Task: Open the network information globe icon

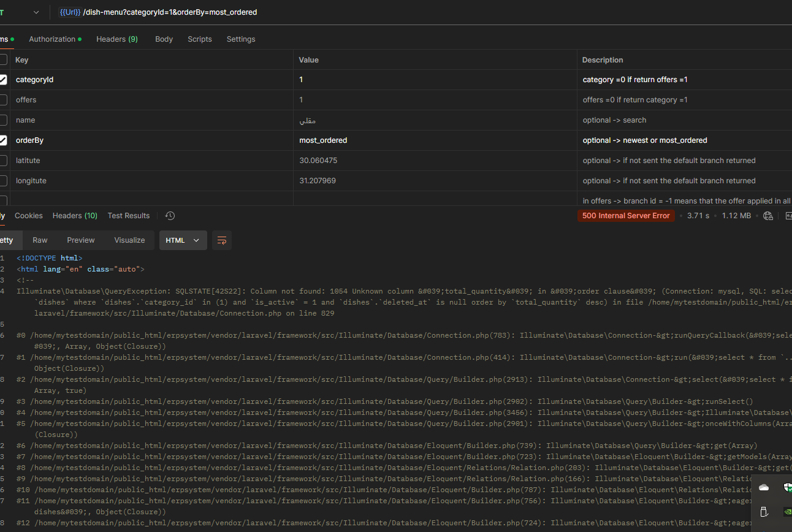Action: [x=768, y=216]
